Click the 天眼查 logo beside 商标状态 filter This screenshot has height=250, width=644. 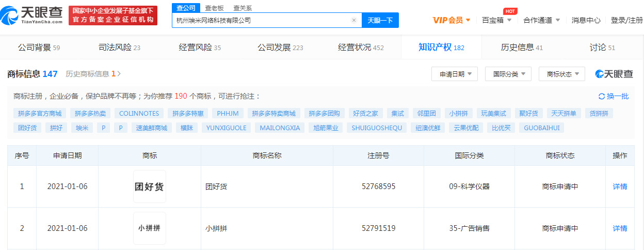click(614, 74)
